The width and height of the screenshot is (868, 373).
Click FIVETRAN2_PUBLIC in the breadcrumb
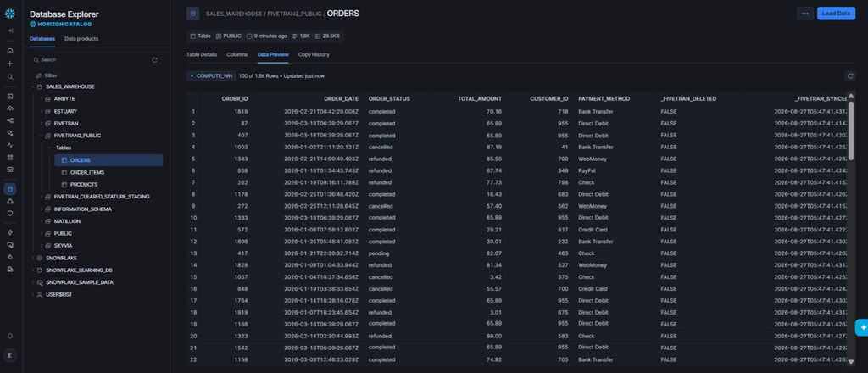(x=294, y=14)
